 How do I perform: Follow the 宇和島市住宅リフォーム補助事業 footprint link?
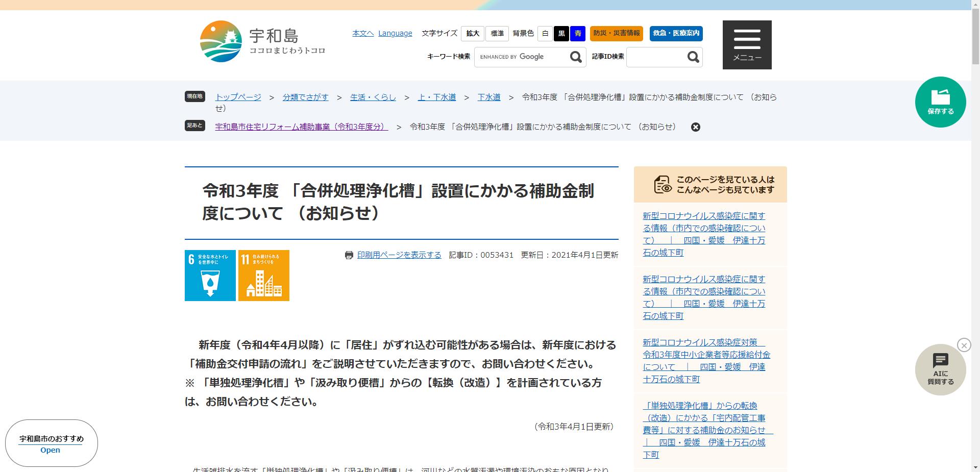[x=300, y=127]
